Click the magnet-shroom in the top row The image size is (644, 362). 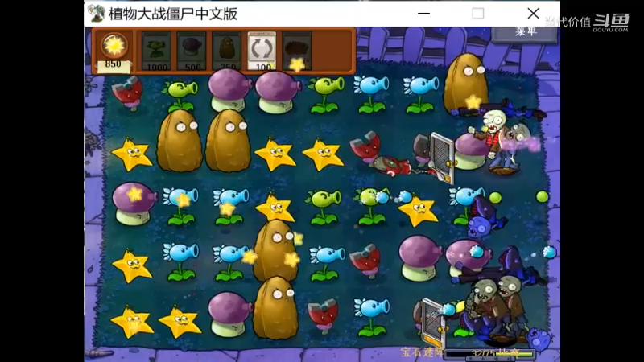coord(128,93)
